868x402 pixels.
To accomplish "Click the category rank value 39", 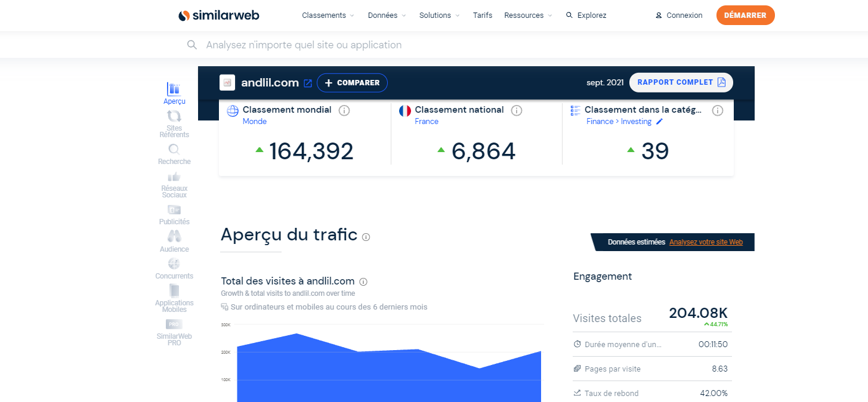I will click(655, 151).
